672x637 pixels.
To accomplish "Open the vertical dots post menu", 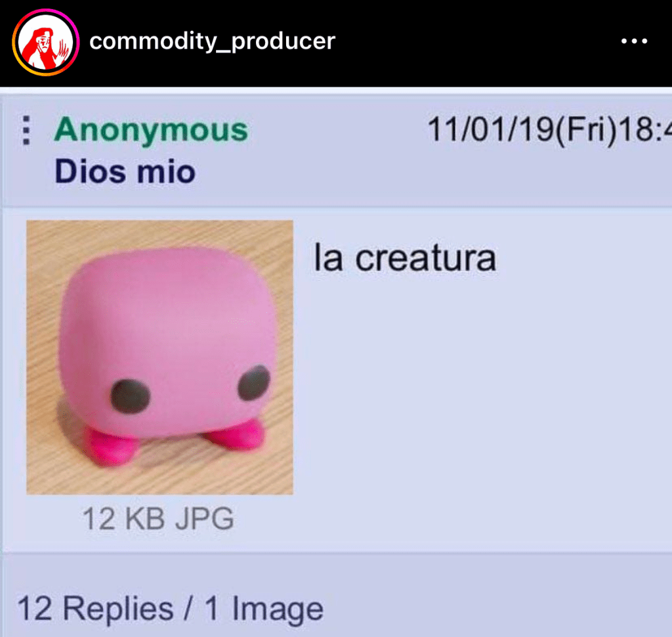I will (26, 131).
